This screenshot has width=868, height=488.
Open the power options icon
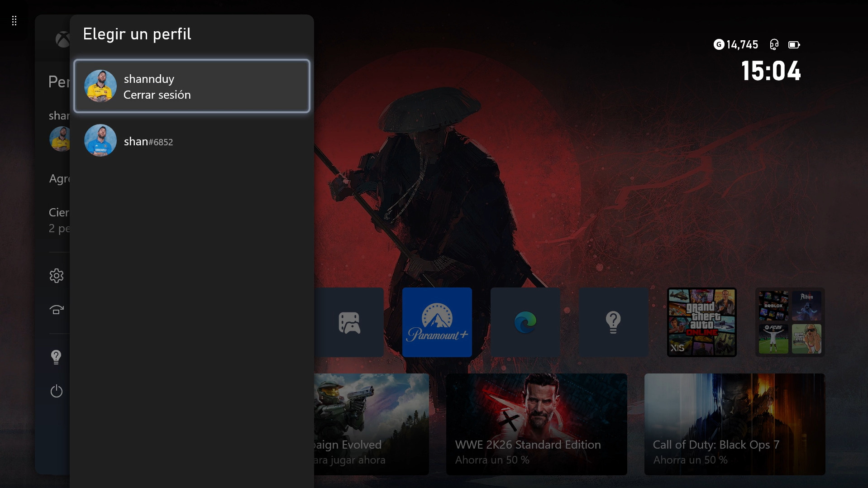pos(57,391)
